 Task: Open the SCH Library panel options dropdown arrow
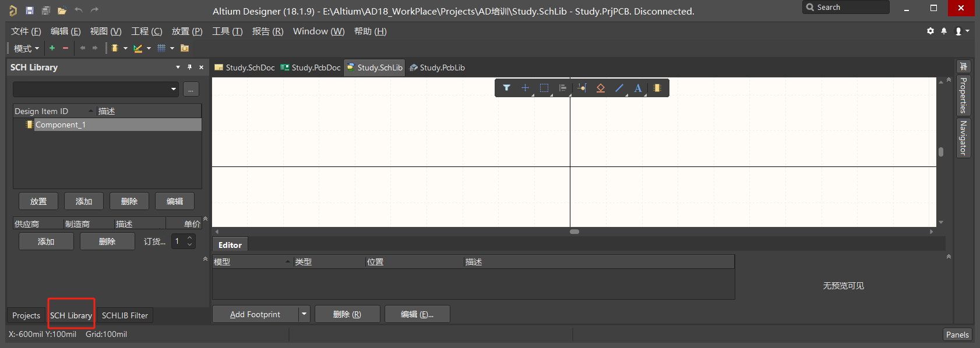[178, 68]
